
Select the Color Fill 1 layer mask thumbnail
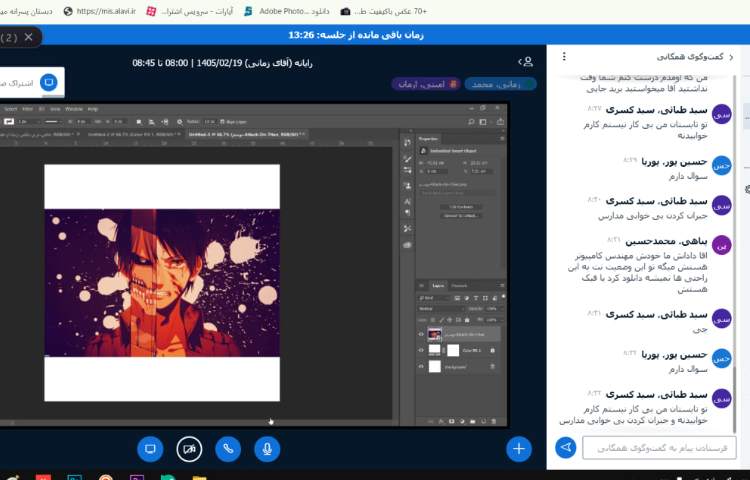click(x=453, y=350)
